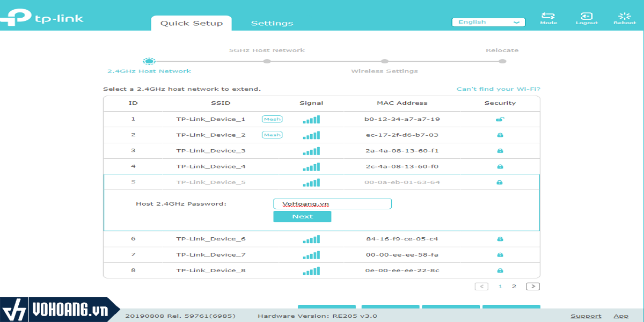This screenshot has height=322, width=644.
Task: Click the signal bars for TP-Link_Device_1
Action: 311,119
